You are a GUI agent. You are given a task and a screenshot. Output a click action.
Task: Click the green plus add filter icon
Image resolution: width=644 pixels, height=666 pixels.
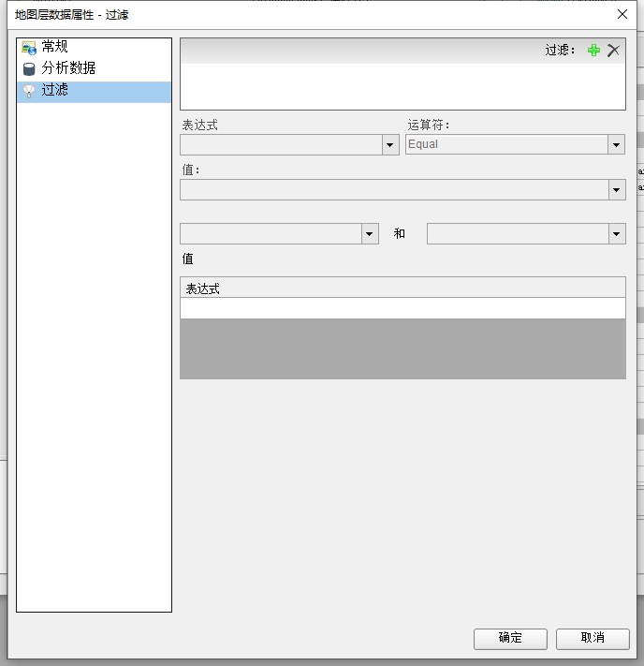(593, 51)
